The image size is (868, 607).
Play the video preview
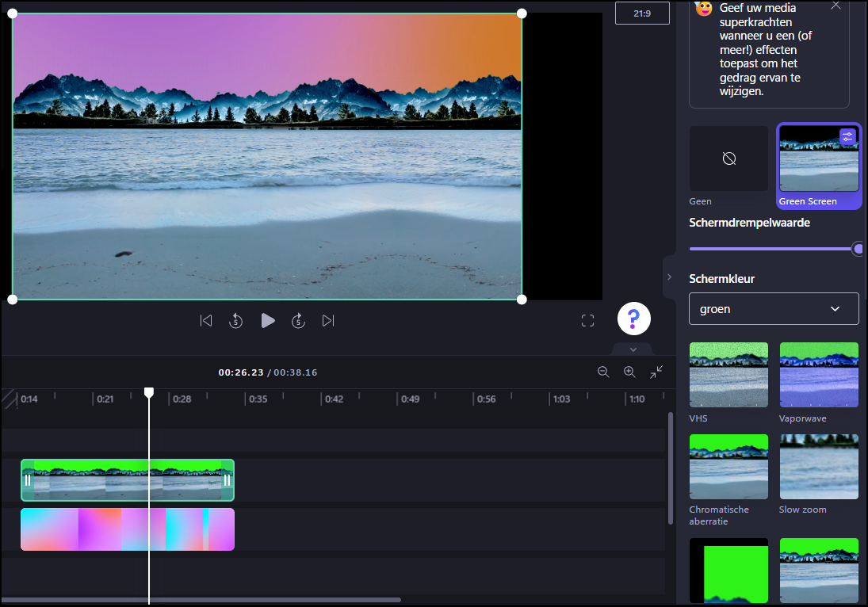pos(268,320)
